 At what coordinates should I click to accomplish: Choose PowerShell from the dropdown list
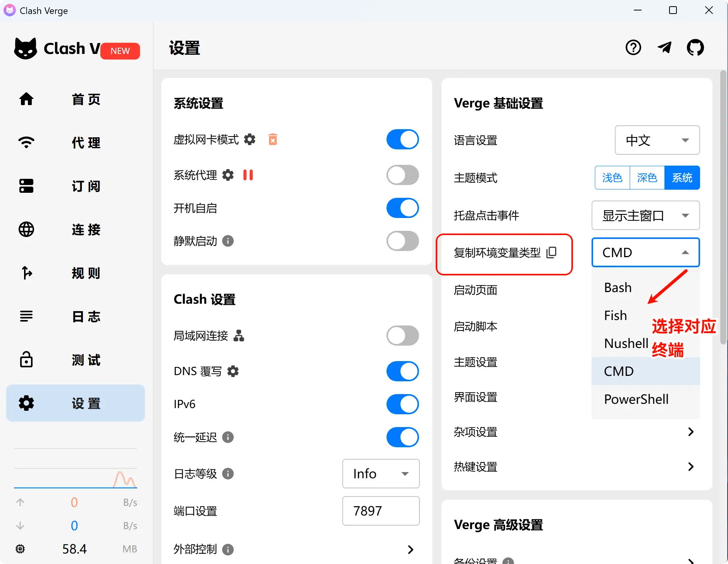646,399
